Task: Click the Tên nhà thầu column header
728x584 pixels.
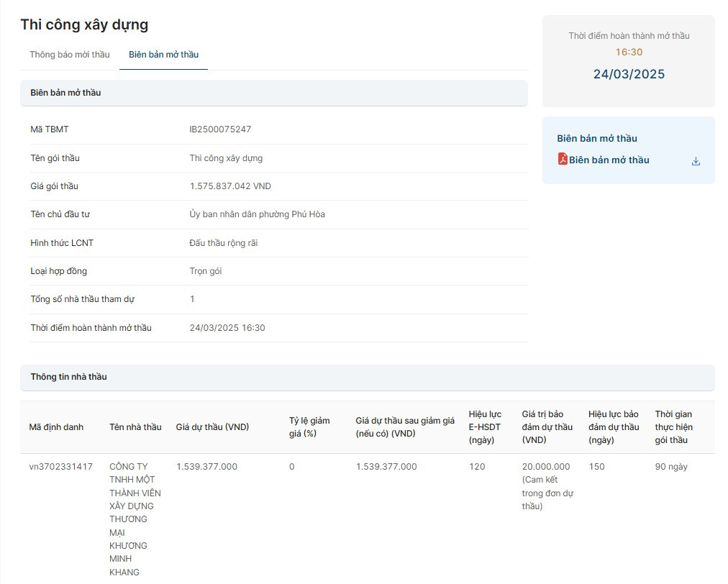Action: click(x=135, y=427)
